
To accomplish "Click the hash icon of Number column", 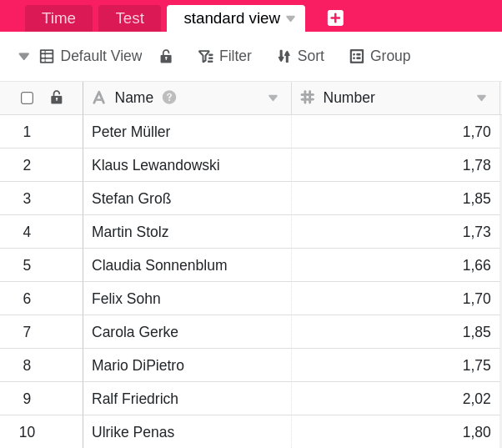I will pos(308,98).
